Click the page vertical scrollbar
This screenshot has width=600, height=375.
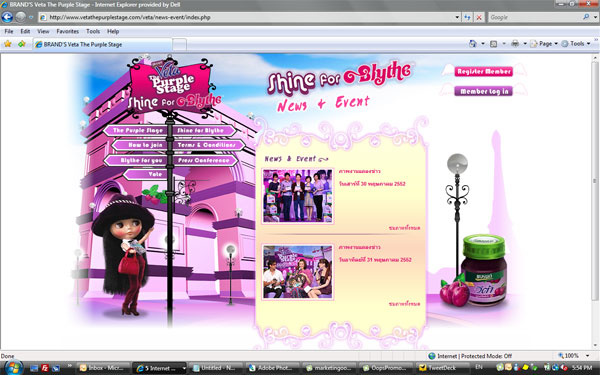coord(594,180)
